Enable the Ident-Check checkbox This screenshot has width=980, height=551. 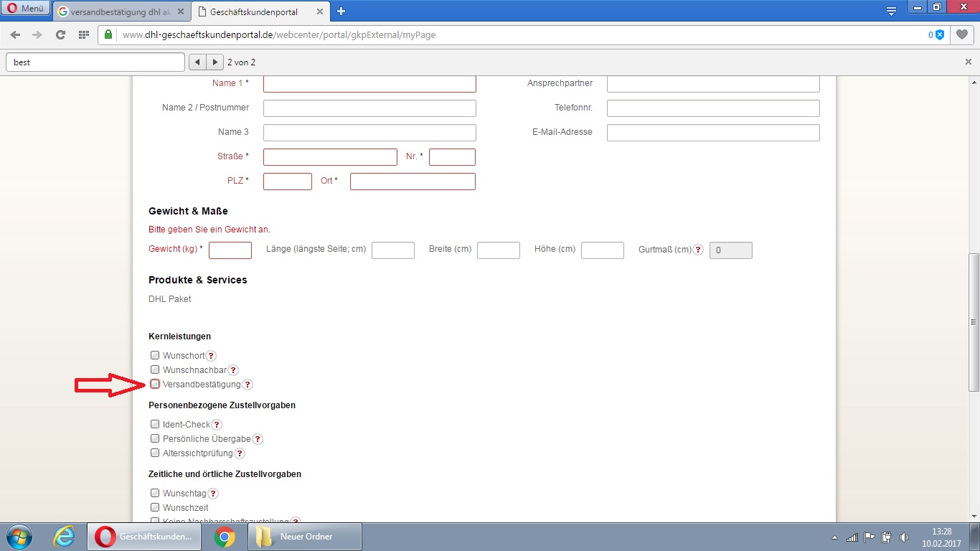click(x=155, y=424)
